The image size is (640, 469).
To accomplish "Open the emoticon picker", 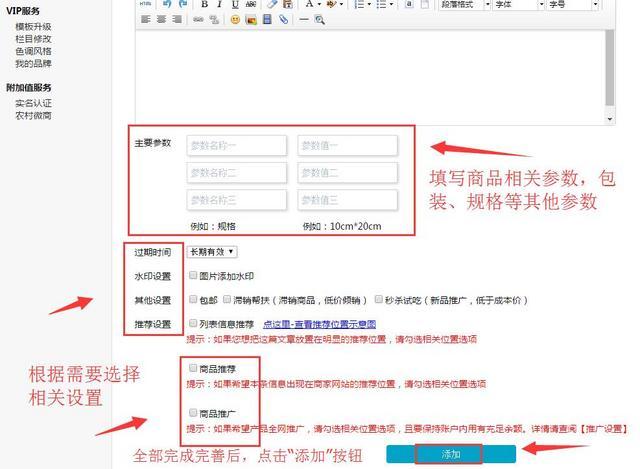I will click(235, 20).
